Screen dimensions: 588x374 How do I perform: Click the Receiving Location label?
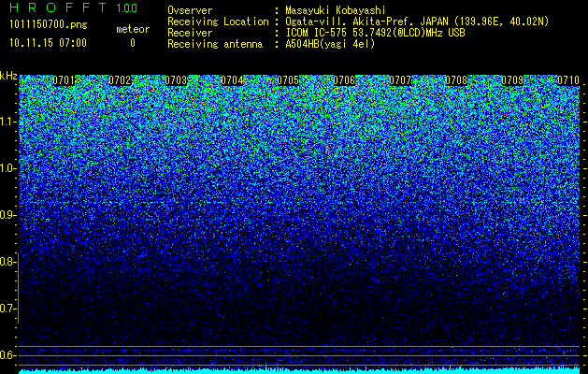click(218, 22)
